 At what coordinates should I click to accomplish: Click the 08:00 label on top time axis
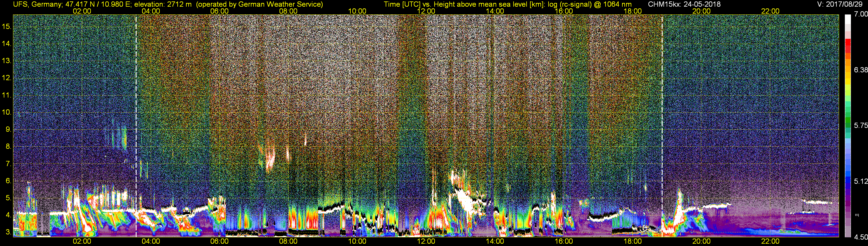(288, 11)
